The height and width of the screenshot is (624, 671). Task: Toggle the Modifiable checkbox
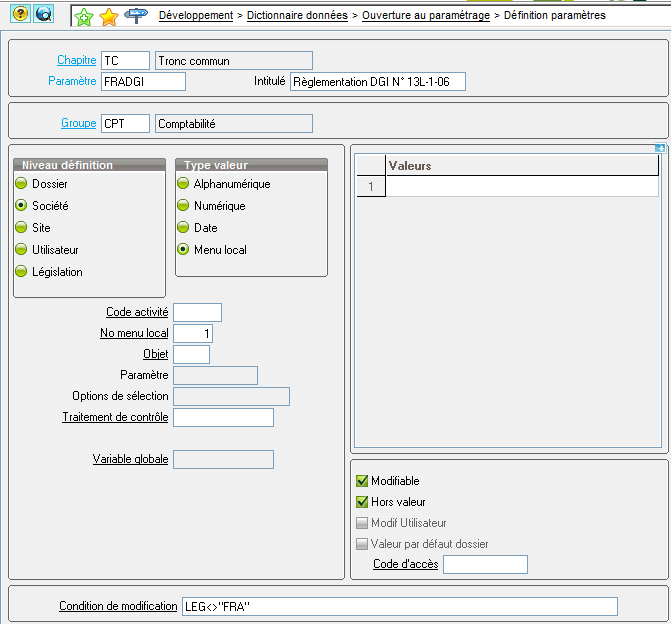point(362,481)
